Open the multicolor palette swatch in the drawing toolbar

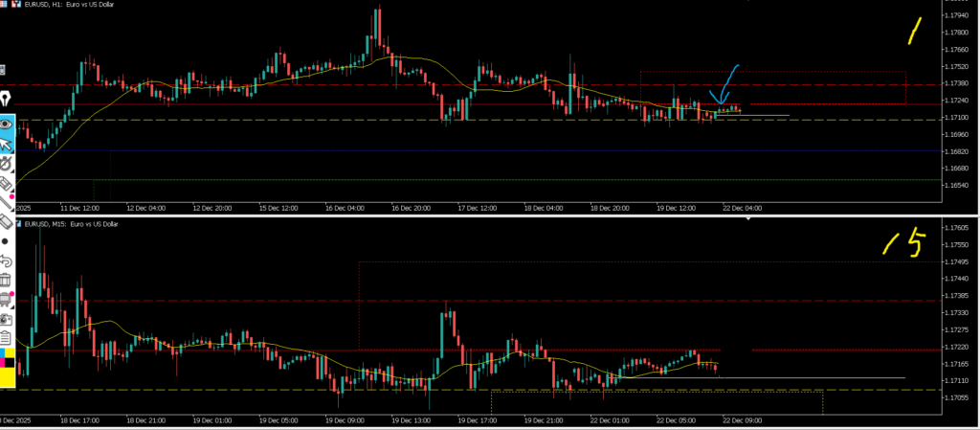click(x=6, y=356)
